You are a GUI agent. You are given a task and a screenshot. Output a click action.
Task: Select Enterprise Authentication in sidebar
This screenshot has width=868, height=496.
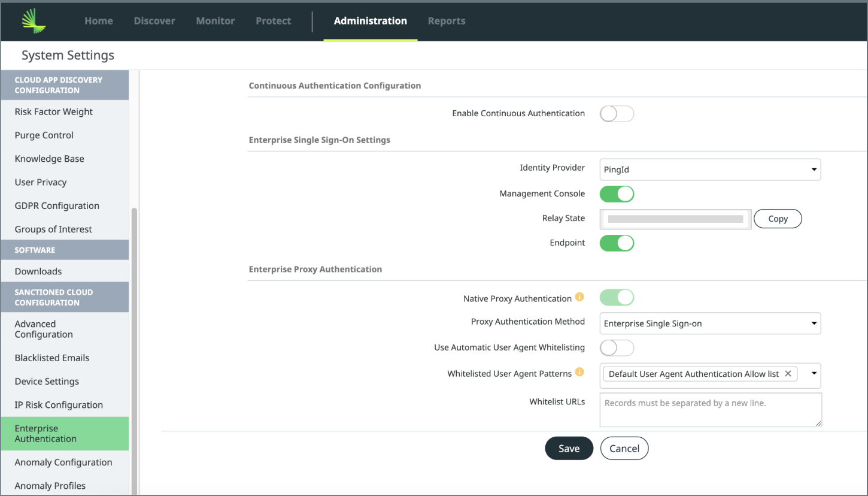tap(65, 434)
